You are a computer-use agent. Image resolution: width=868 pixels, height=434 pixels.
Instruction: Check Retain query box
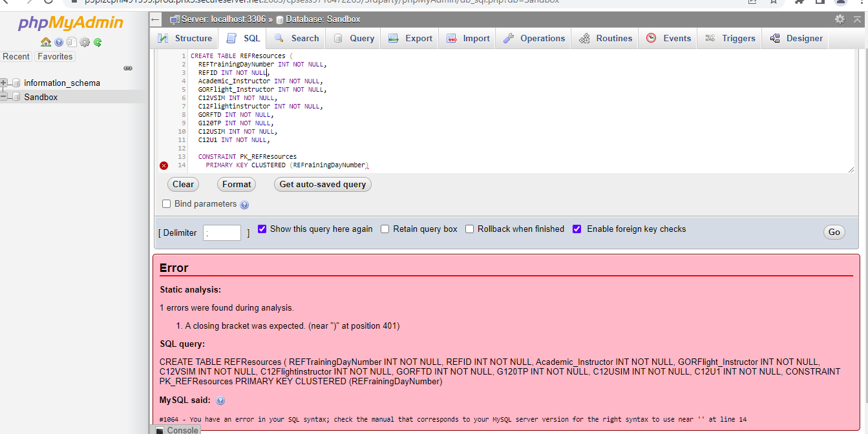(x=385, y=229)
